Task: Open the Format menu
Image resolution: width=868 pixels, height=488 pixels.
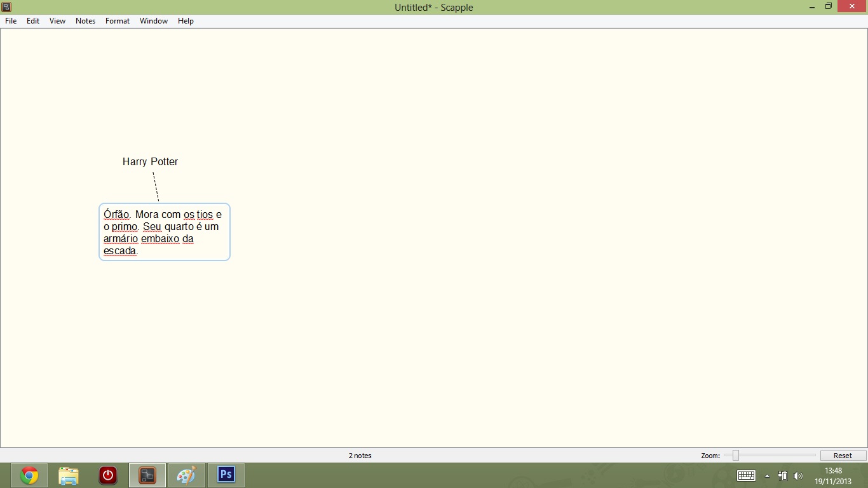Action: pyautogui.click(x=118, y=21)
